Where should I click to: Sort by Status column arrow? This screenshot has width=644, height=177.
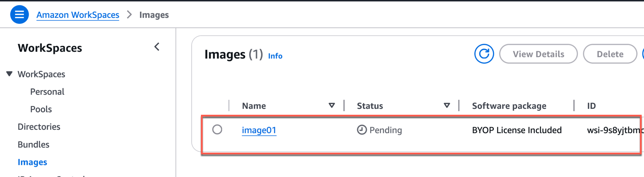pyautogui.click(x=447, y=106)
